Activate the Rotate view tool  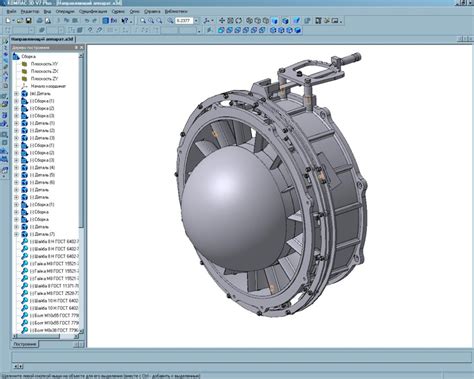pos(239,21)
